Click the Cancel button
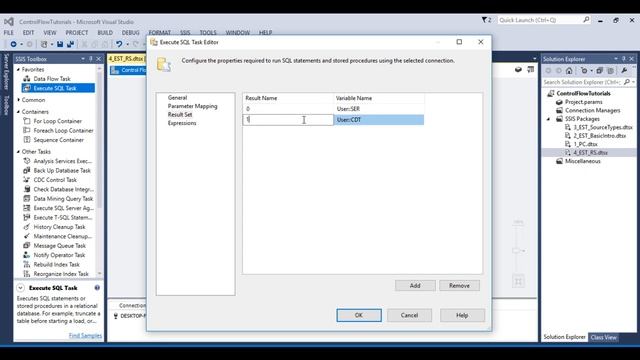 point(409,315)
